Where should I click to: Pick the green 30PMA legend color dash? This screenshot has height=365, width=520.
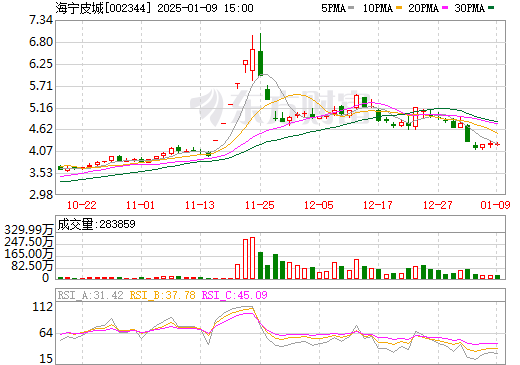click(491, 7)
